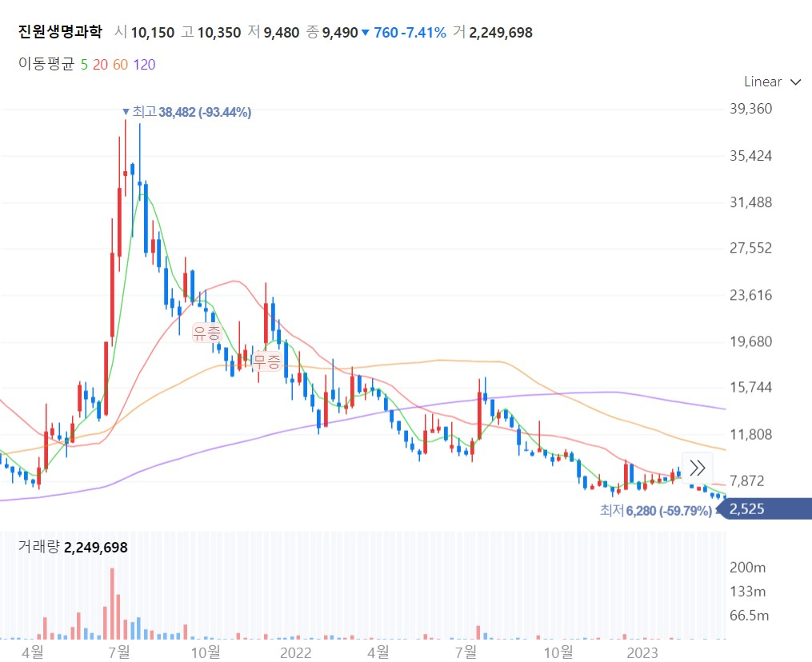Screen dimensions: 812x662
Task: Click the 2022 date axis label
Action: pos(296,652)
